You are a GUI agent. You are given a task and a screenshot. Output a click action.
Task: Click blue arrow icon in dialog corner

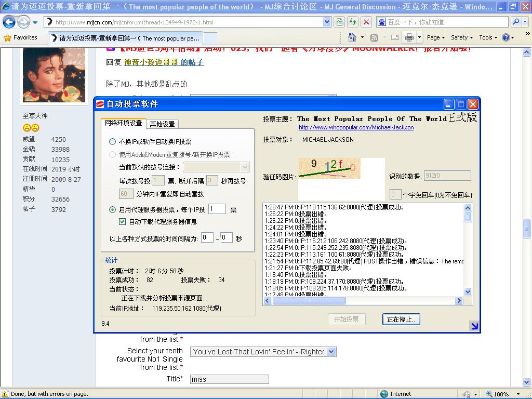click(474, 326)
